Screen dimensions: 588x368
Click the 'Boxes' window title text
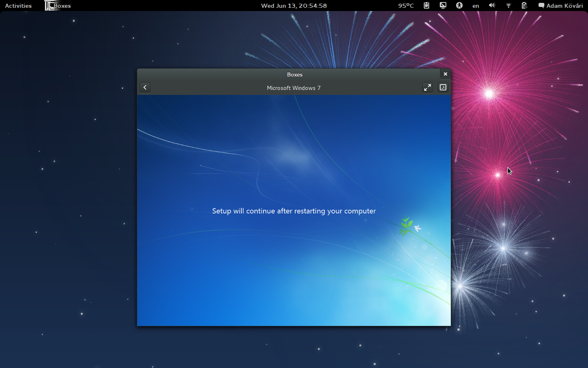coord(294,74)
